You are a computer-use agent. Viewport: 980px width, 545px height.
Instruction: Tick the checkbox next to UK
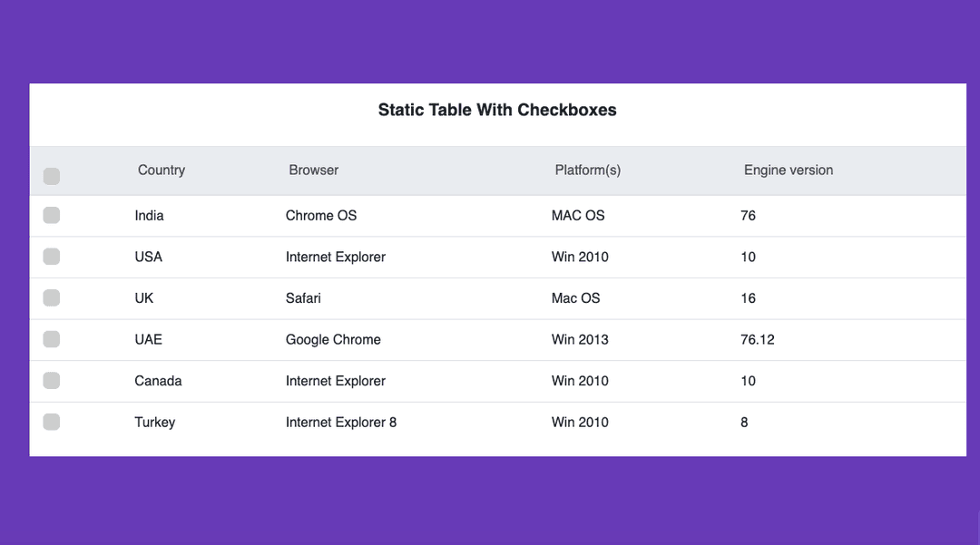click(52, 297)
